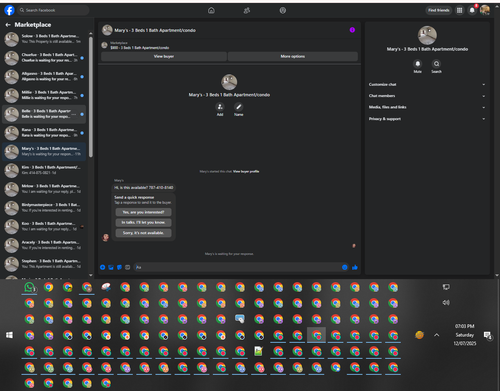This screenshot has width=500, height=391.
Task: Send quick reply 'In talks, I'll let you know.'
Action: point(143,222)
